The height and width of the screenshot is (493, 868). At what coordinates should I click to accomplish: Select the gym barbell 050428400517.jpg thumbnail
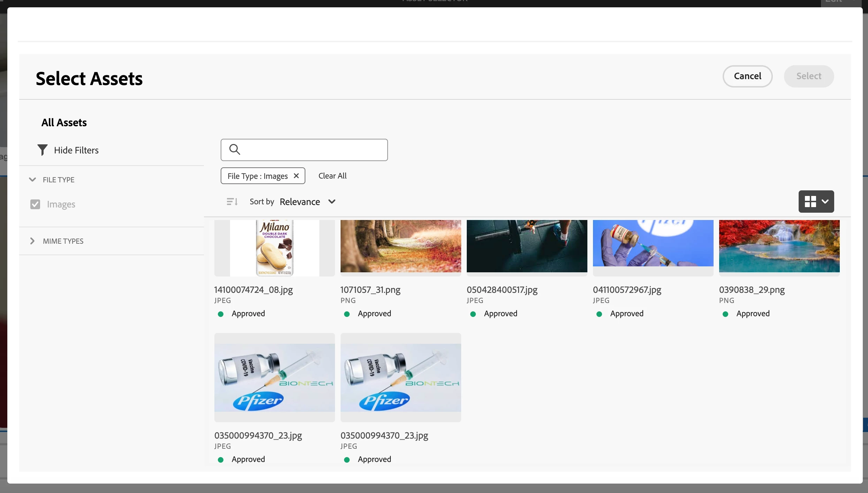pyautogui.click(x=527, y=246)
